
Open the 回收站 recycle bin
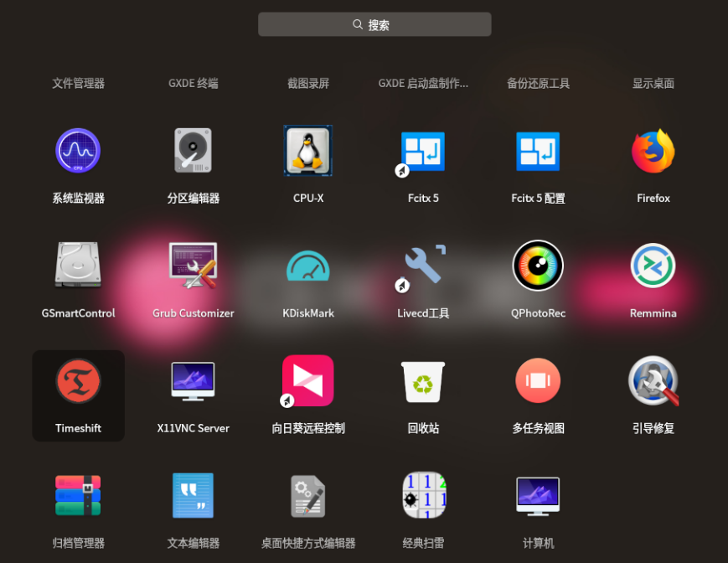point(423,381)
